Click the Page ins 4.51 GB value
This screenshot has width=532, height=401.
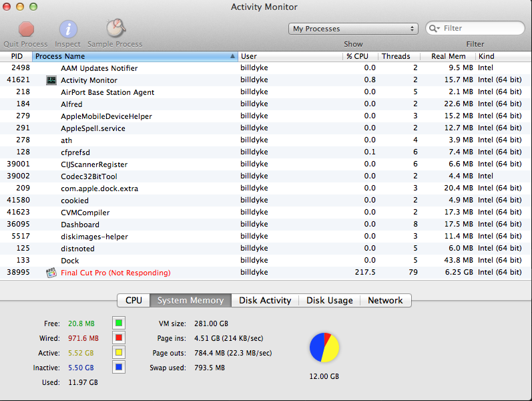pos(229,338)
